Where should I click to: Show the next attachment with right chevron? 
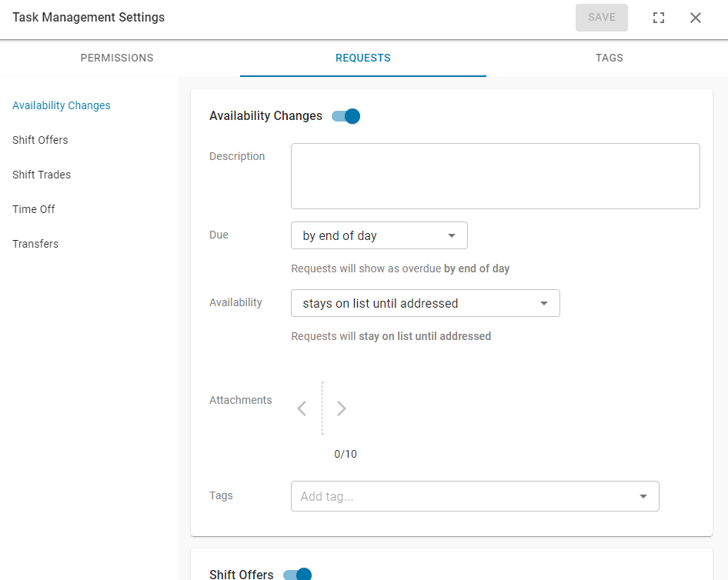(341, 408)
